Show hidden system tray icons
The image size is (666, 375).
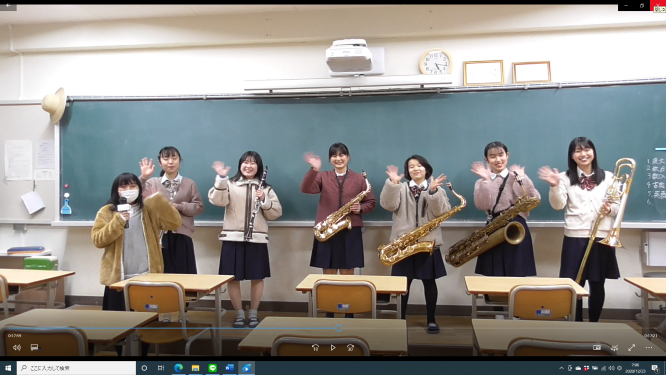(562, 368)
